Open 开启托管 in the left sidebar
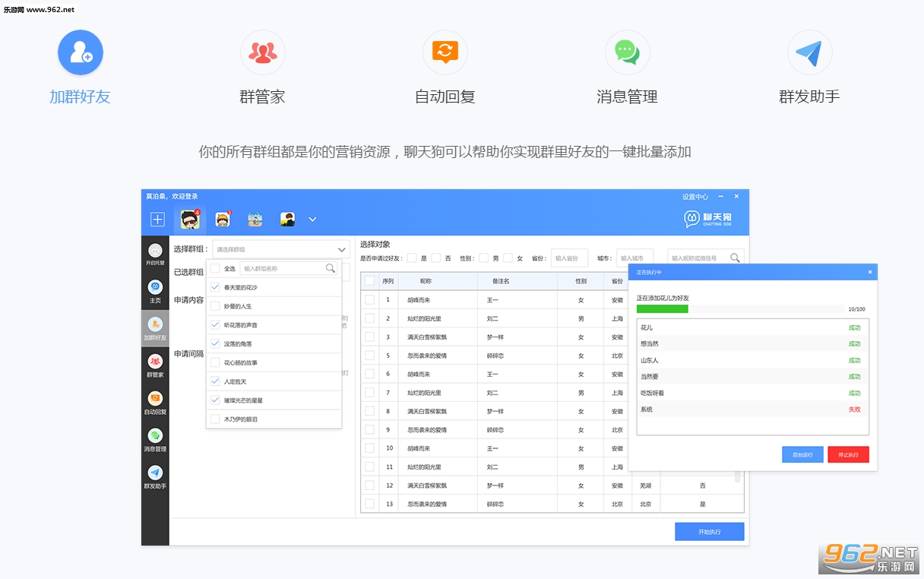The height and width of the screenshot is (579, 924). click(155, 255)
